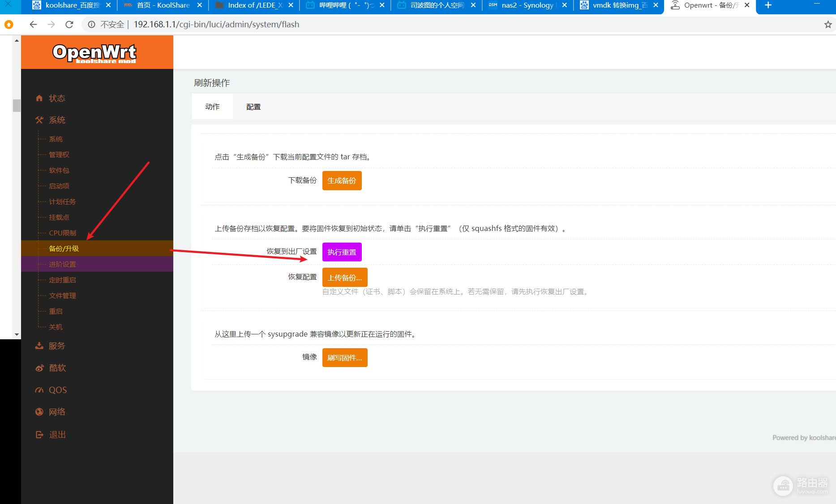Screen dimensions: 836x504
Task: Expand the 网络 sidebar menu
Action: (x=57, y=412)
